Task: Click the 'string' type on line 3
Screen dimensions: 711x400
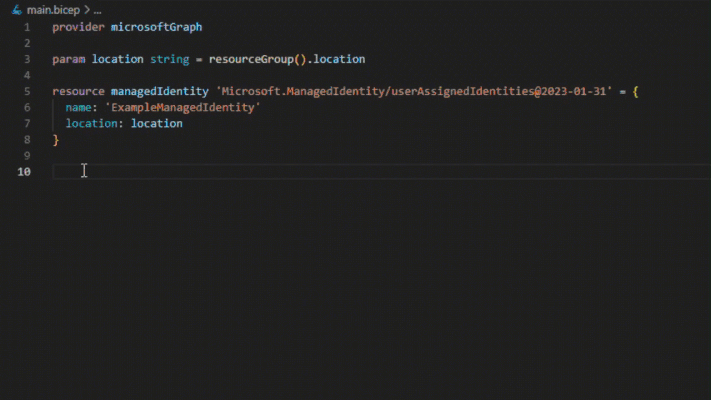Action: tap(170, 59)
